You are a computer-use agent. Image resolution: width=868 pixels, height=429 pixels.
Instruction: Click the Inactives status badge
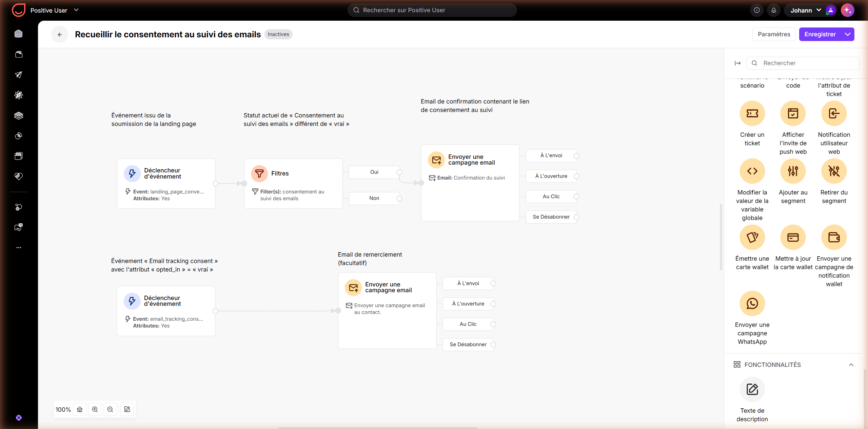pyautogui.click(x=278, y=34)
